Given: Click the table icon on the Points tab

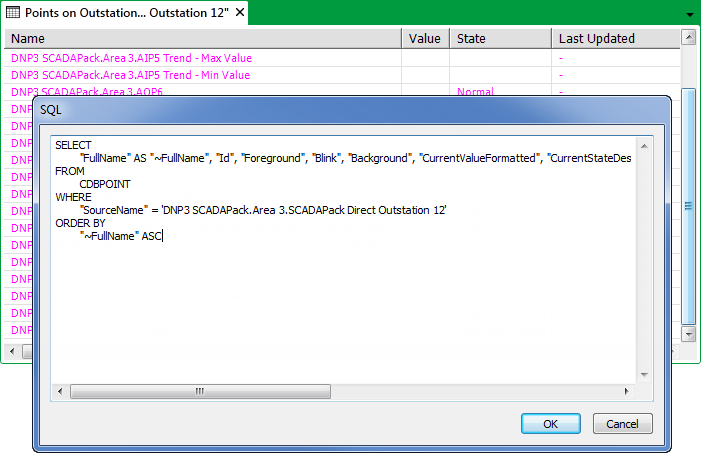Looking at the screenshot, I should pos(13,13).
